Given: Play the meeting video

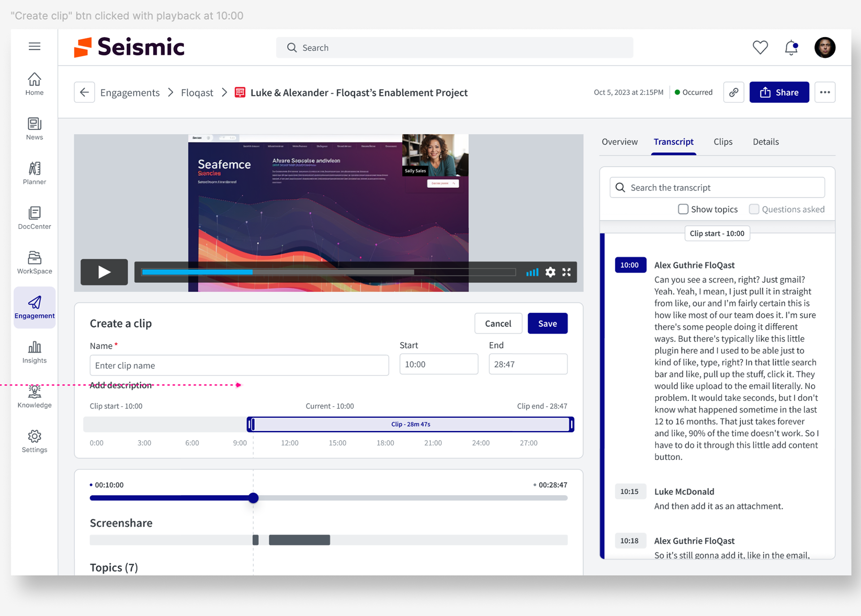Looking at the screenshot, I should coord(104,272).
